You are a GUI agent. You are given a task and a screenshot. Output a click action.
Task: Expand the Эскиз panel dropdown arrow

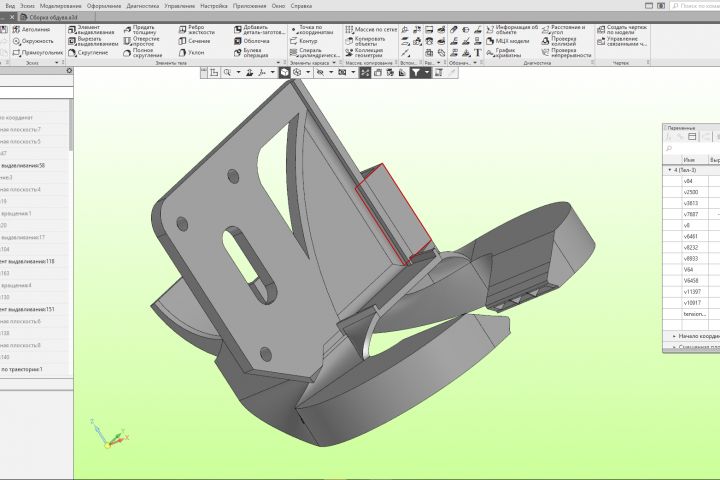click(57, 62)
